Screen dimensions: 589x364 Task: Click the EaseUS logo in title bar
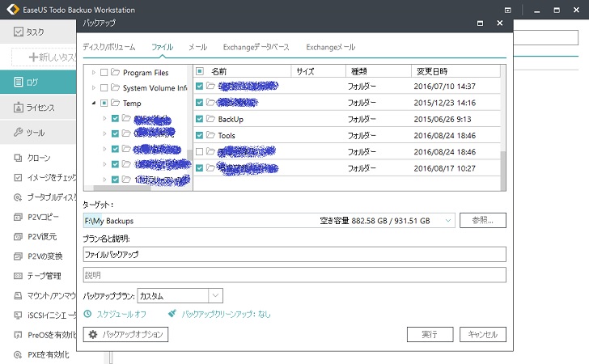point(13,10)
